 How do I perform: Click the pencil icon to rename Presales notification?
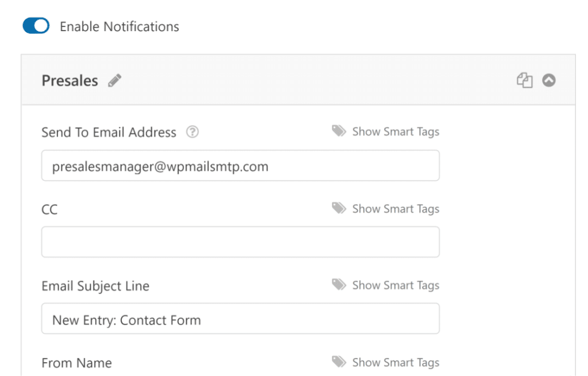coord(114,80)
